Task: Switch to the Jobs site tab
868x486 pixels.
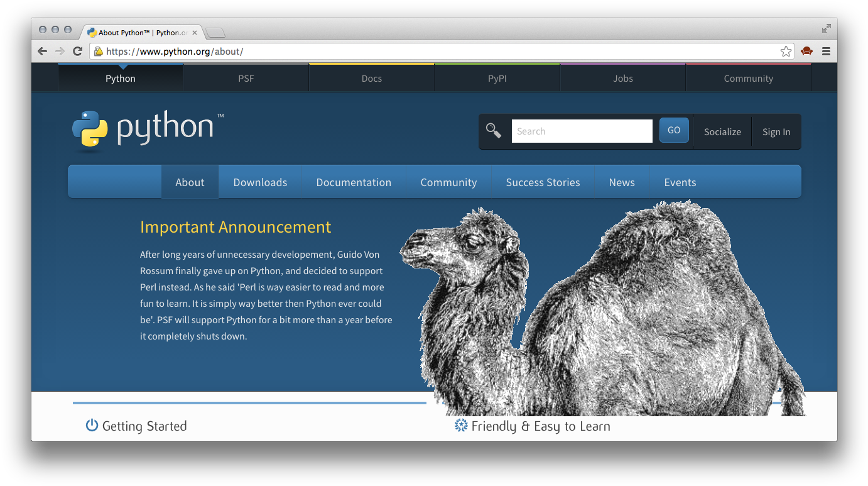Action: (x=623, y=78)
